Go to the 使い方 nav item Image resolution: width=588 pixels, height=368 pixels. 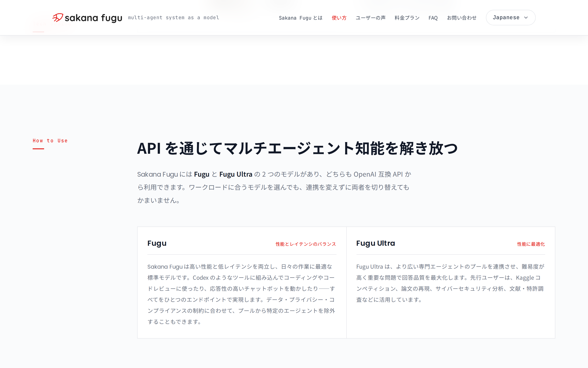click(x=339, y=18)
